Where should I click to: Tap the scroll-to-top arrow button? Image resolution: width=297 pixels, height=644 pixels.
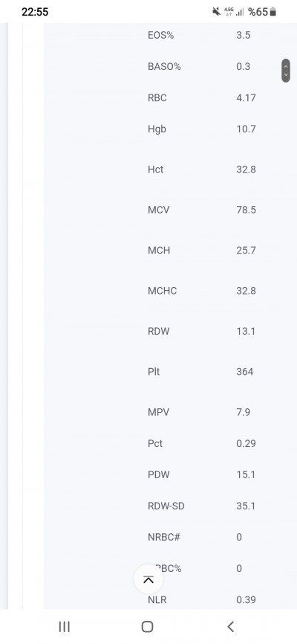click(148, 579)
